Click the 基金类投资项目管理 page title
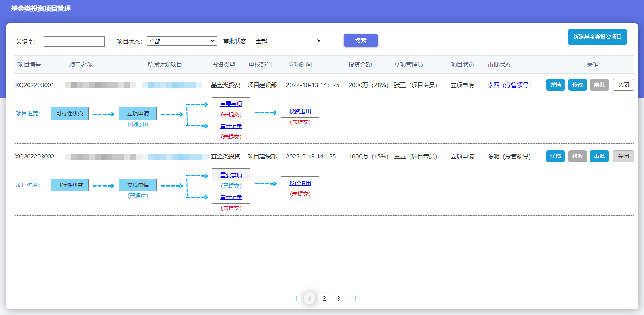 click(41, 8)
